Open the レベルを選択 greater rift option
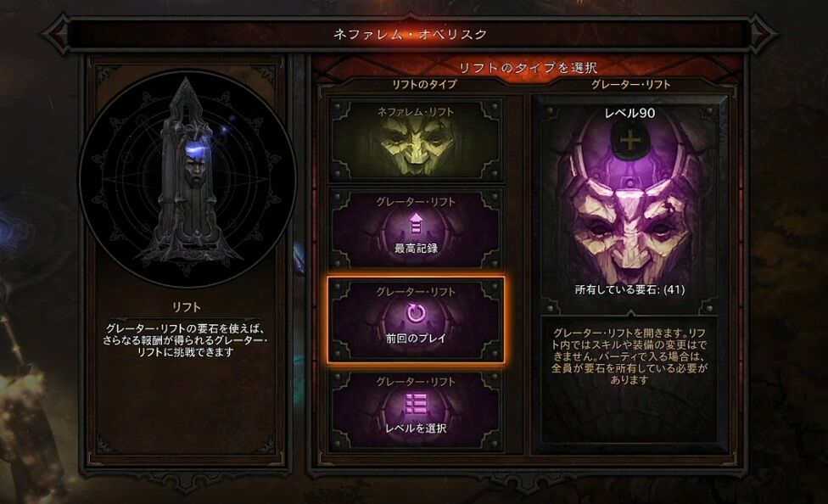Screen dimensions: 828x504 click(x=416, y=411)
